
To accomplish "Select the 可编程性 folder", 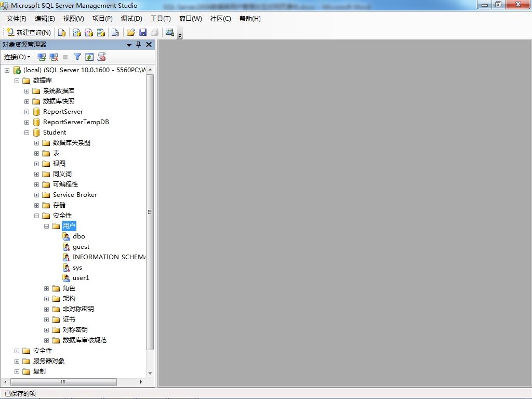I will [65, 184].
